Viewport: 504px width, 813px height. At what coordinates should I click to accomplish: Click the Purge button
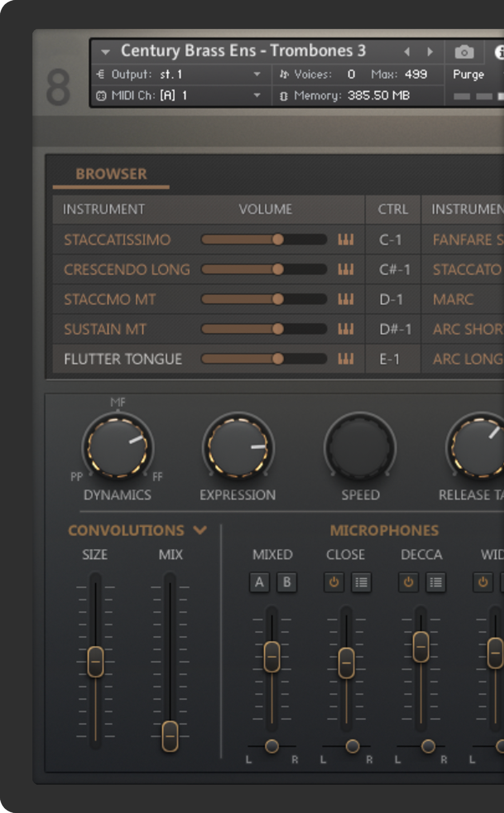tap(468, 75)
